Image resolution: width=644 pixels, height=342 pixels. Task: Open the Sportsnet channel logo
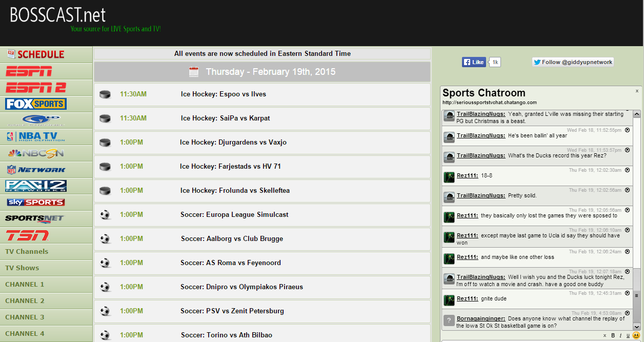(35, 219)
